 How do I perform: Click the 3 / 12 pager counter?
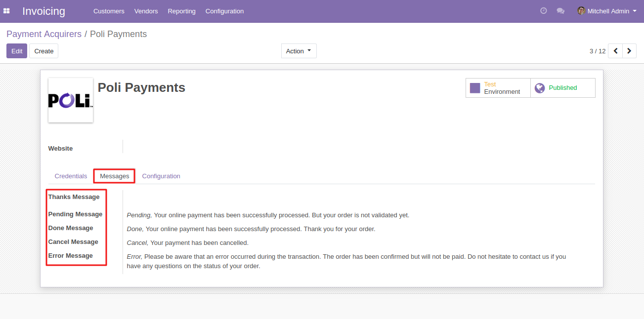(598, 51)
